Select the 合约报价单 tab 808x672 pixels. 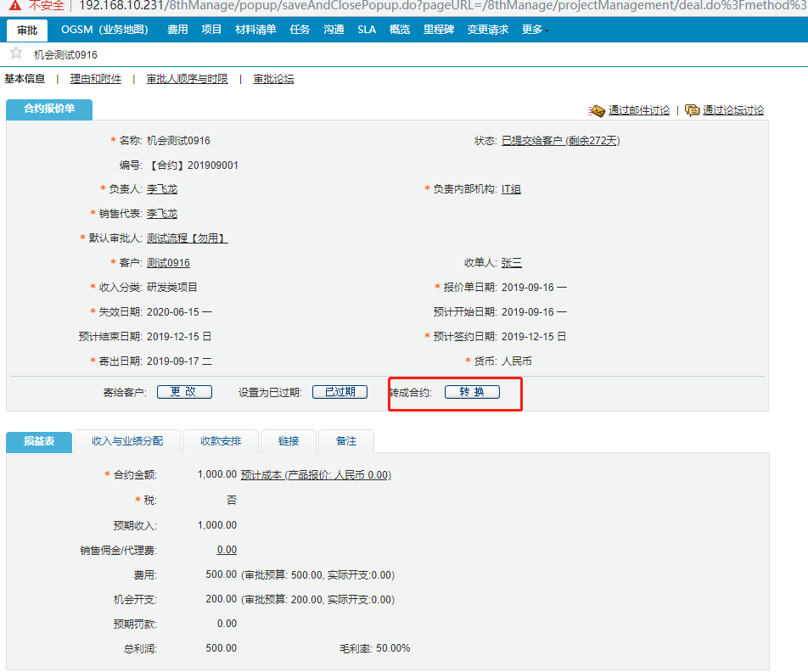tap(49, 109)
